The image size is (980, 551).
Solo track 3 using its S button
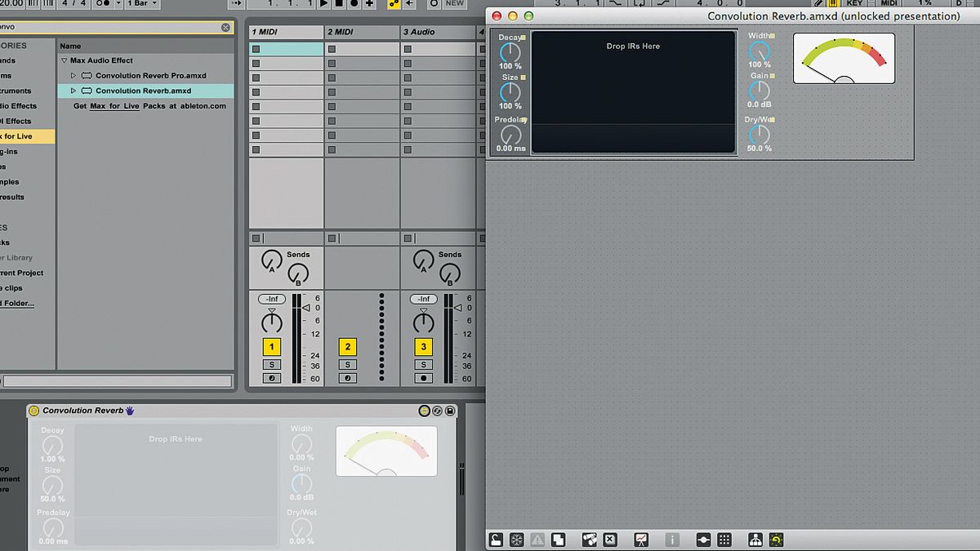(x=423, y=364)
